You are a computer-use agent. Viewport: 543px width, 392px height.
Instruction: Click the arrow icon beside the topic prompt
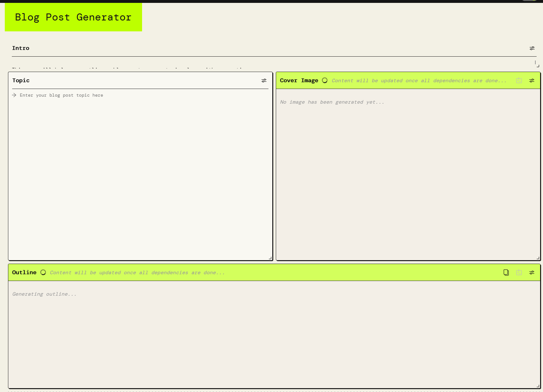(14, 95)
